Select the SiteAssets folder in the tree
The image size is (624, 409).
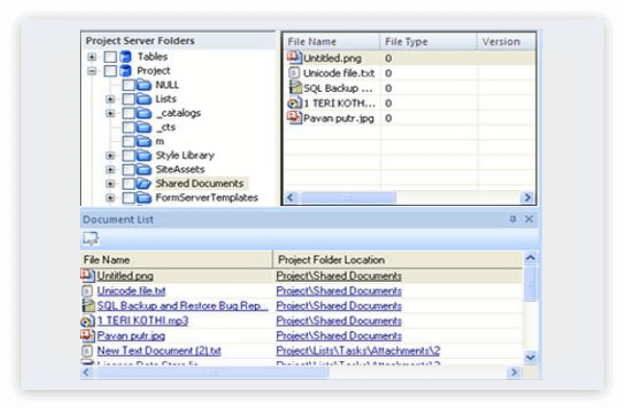[178, 169]
